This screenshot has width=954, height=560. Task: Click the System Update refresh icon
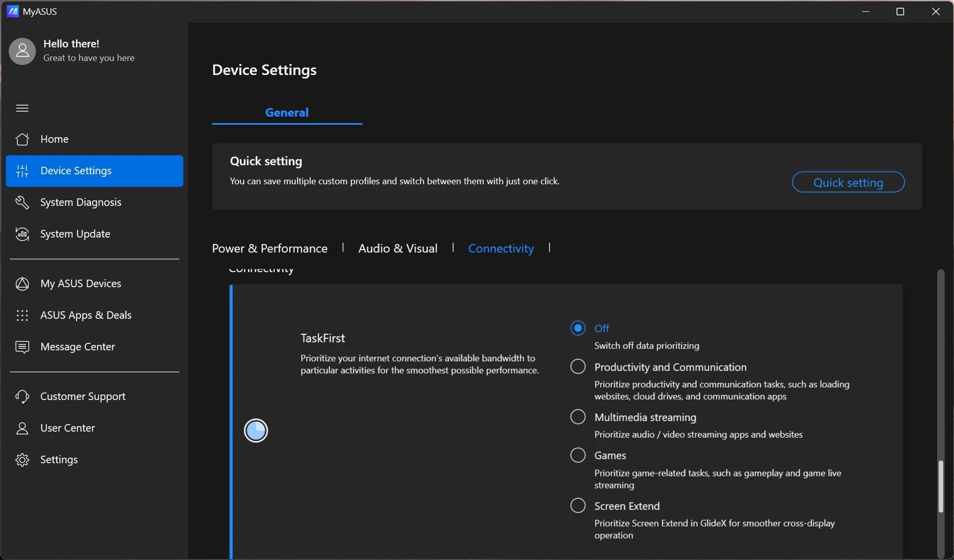point(22,234)
